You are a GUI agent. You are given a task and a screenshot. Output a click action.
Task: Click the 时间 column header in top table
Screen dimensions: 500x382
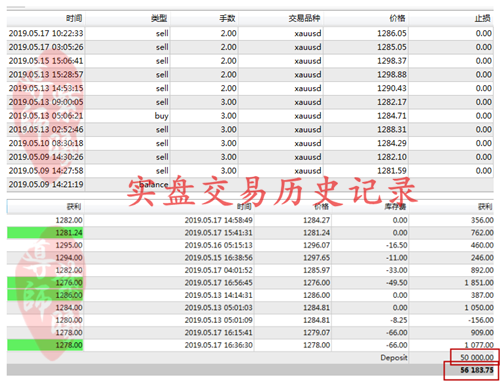click(74, 18)
